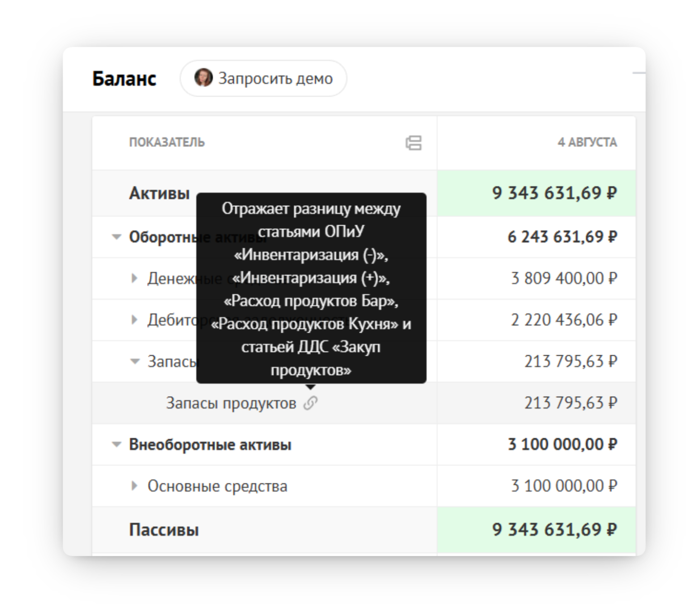This screenshot has height=607, width=700.
Task: Click the Баланс page title
Action: click(x=124, y=78)
